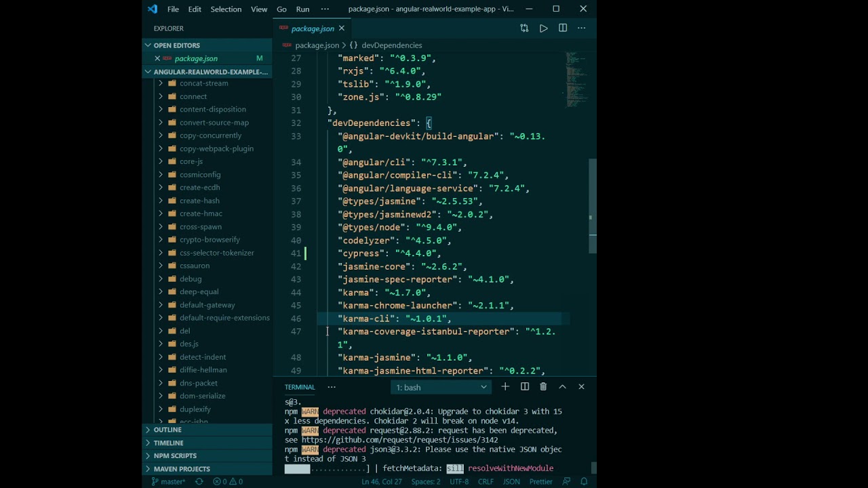Expand the debug folder chevron
The height and width of the screenshot is (488, 868).
pos(161,279)
